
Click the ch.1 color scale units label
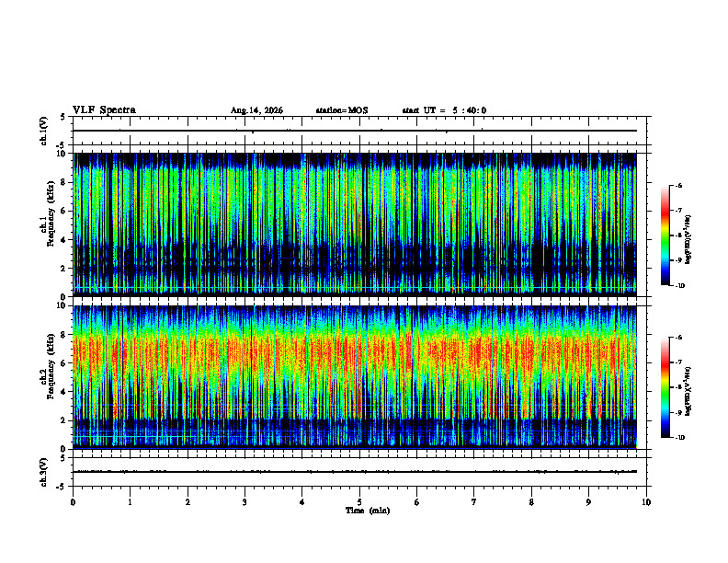688,240
